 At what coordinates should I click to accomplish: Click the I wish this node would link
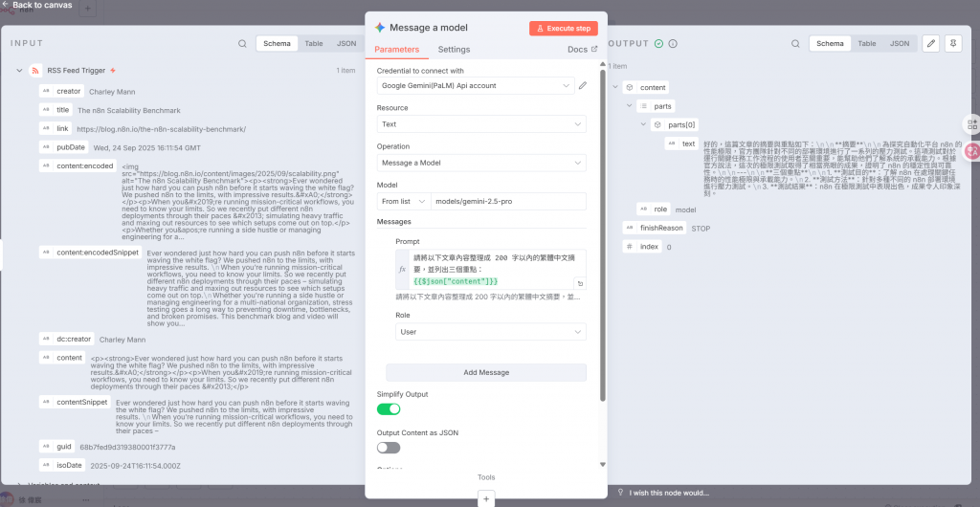663,493
